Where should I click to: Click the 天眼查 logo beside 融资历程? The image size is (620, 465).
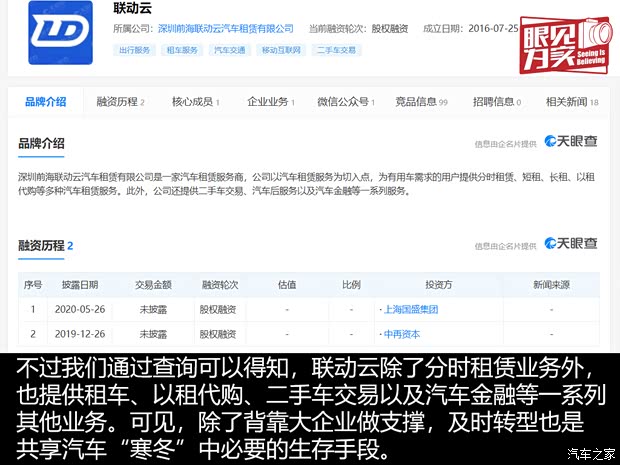coord(571,244)
